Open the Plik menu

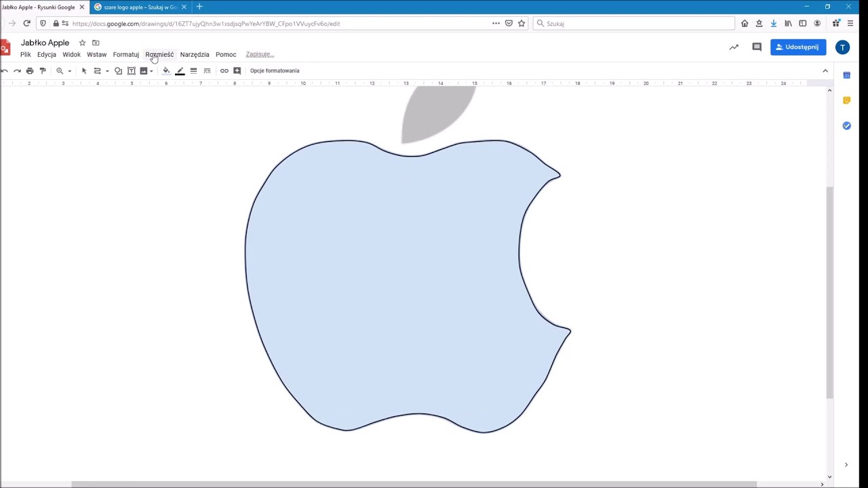pyautogui.click(x=25, y=54)
